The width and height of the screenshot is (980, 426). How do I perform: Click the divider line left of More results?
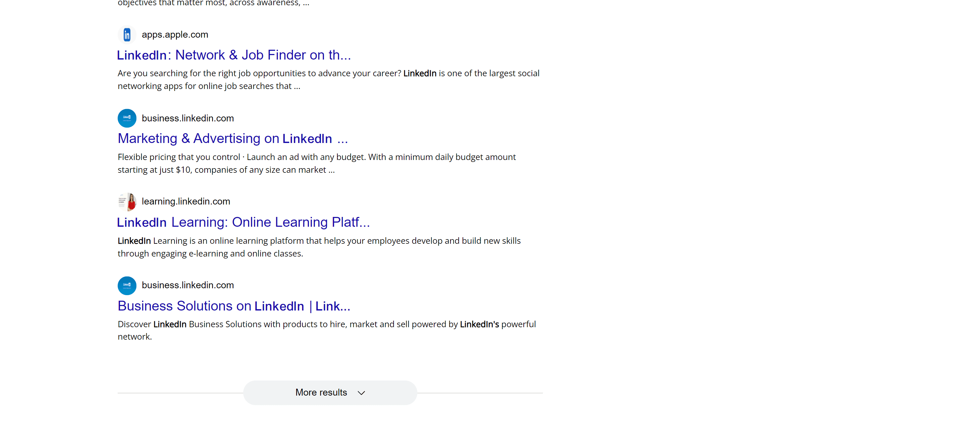[x=180, y=393]
